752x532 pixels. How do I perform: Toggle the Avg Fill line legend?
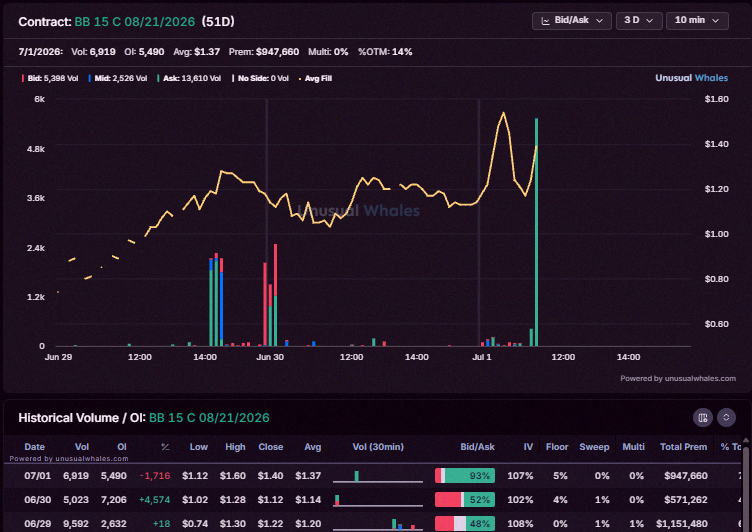(315, 78)
